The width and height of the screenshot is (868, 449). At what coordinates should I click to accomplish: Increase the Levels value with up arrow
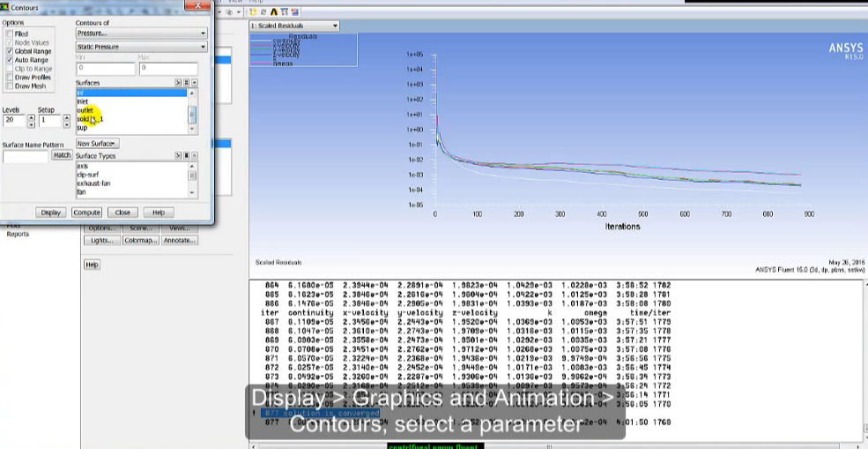tap(31, 117)
